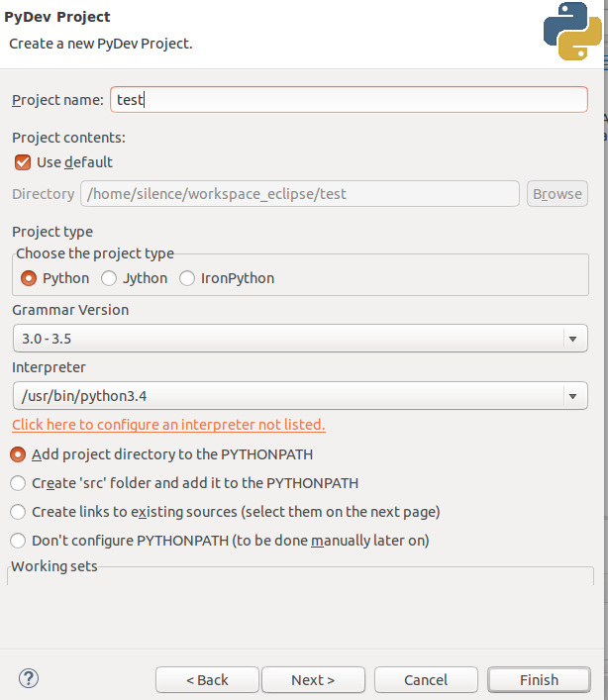Viewport: 608px width, 700px height.
Task: Click the 'Create a new PyDev Project.' description
Action: point(101,44)
